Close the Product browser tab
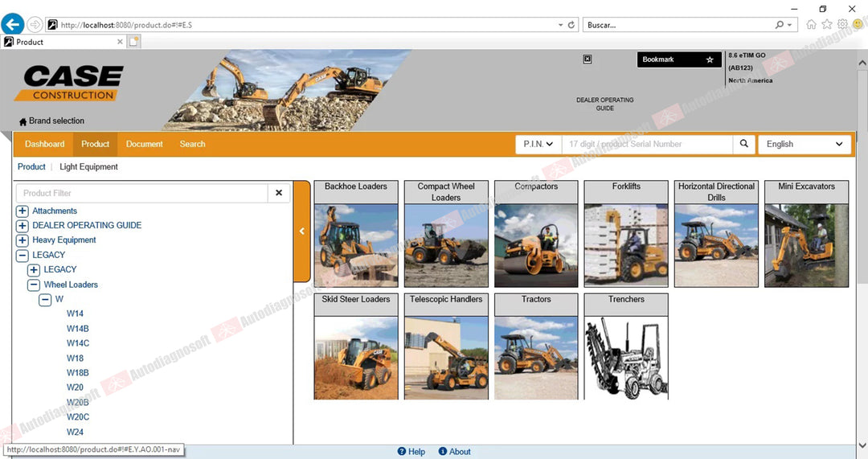Screen dimensions: 868x459 pos(120,42)
